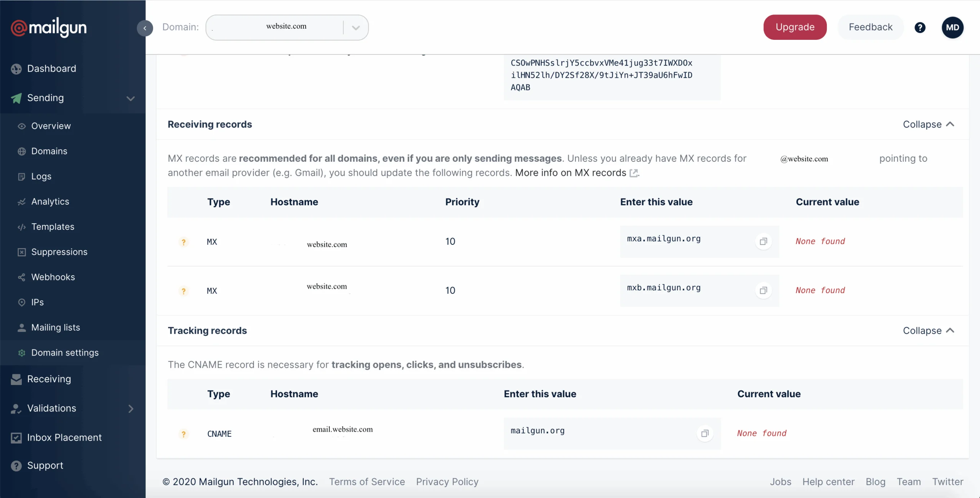Viewport: 980px width, 498px height.
Task: Open Inbox Placement
Action: (64, 438)
